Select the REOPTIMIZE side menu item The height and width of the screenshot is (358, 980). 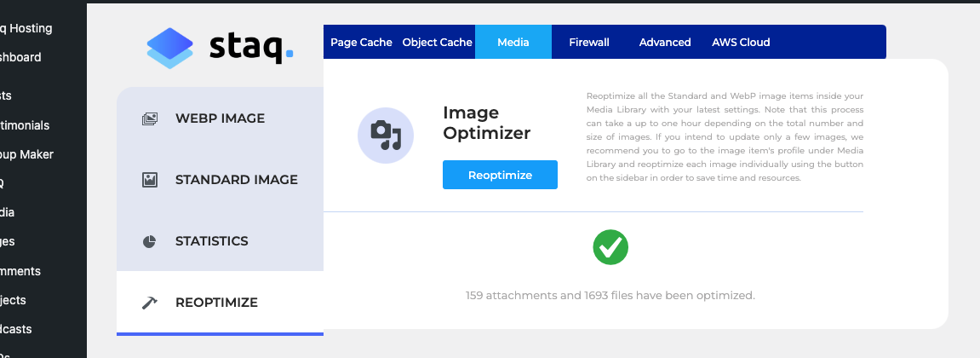click(x=216, y=303)
